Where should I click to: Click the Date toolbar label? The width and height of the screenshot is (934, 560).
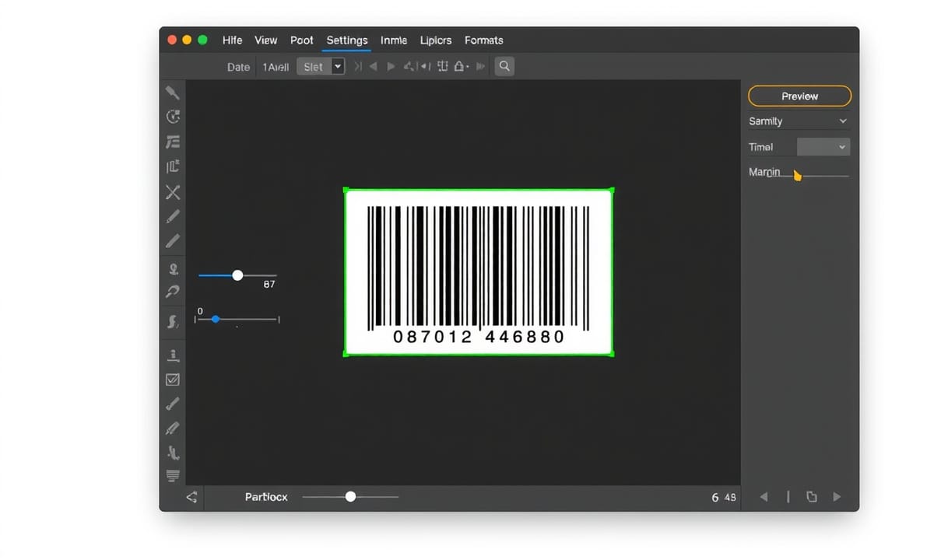tap(238, 67)
